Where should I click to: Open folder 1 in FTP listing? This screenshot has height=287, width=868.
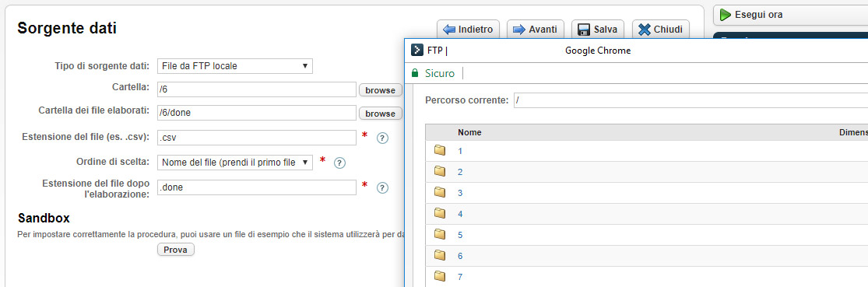pos(460,151)
